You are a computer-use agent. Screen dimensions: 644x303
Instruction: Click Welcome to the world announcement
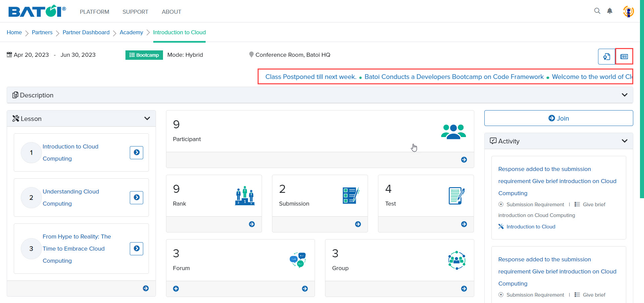[x=592, y=77]
